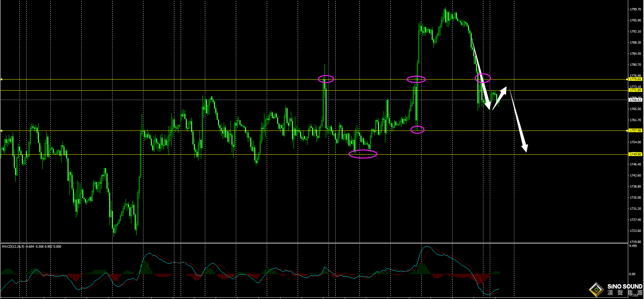This screenshot has height=299, width=644.
Task: Click the 1799.70 top price axis label
Action: click(635, 9)
